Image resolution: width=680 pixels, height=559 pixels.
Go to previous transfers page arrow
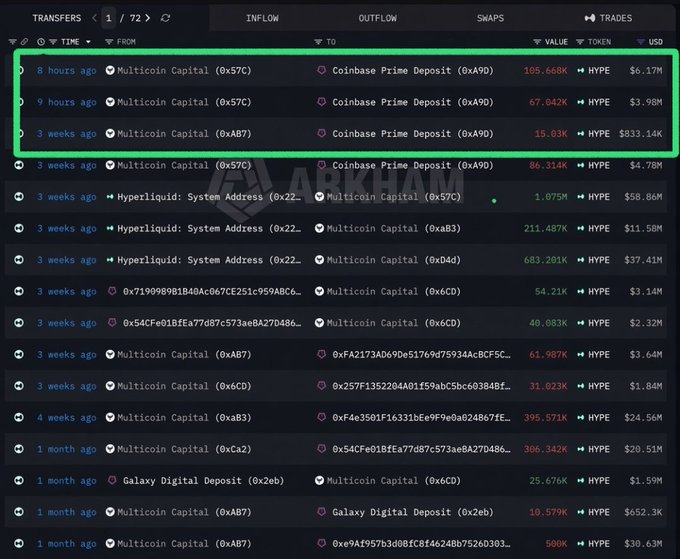point(95,18)
